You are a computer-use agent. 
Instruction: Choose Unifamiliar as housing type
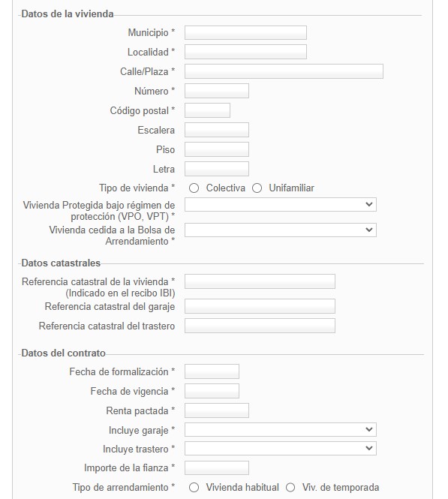257,188
